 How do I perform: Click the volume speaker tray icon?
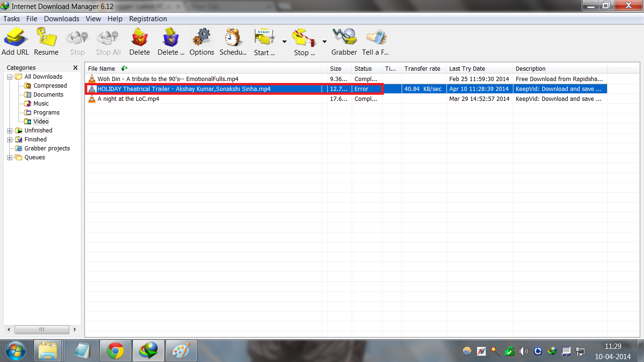524,351
